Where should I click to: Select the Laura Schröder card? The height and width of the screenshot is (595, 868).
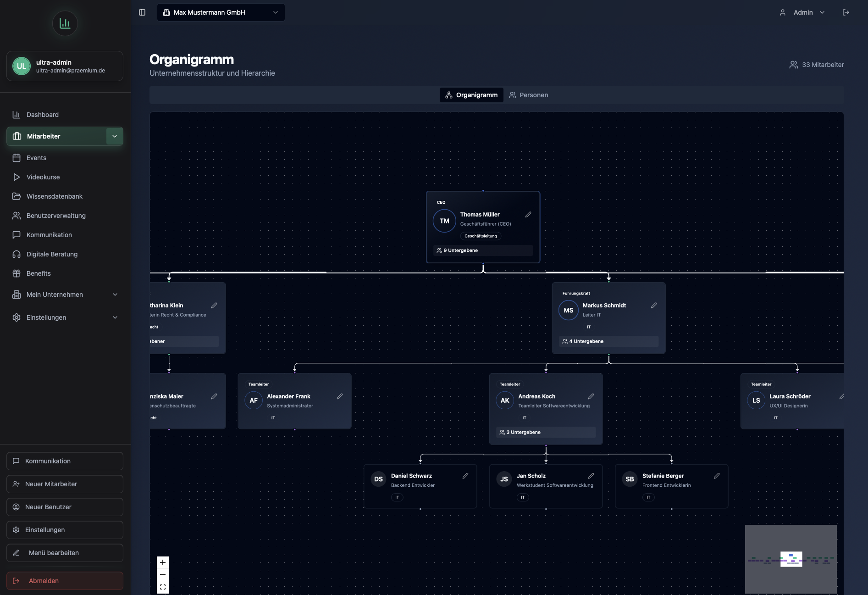(x=792, y=401)
